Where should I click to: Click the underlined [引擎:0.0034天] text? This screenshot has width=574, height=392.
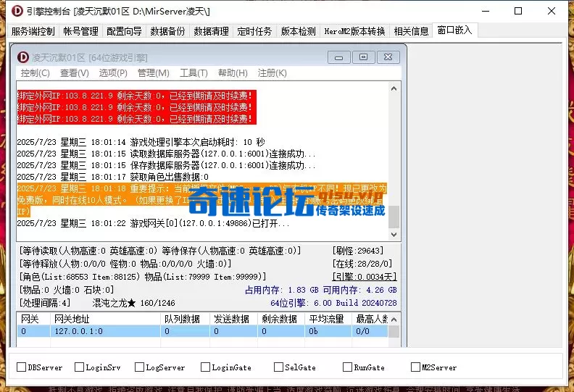point(365,277)
